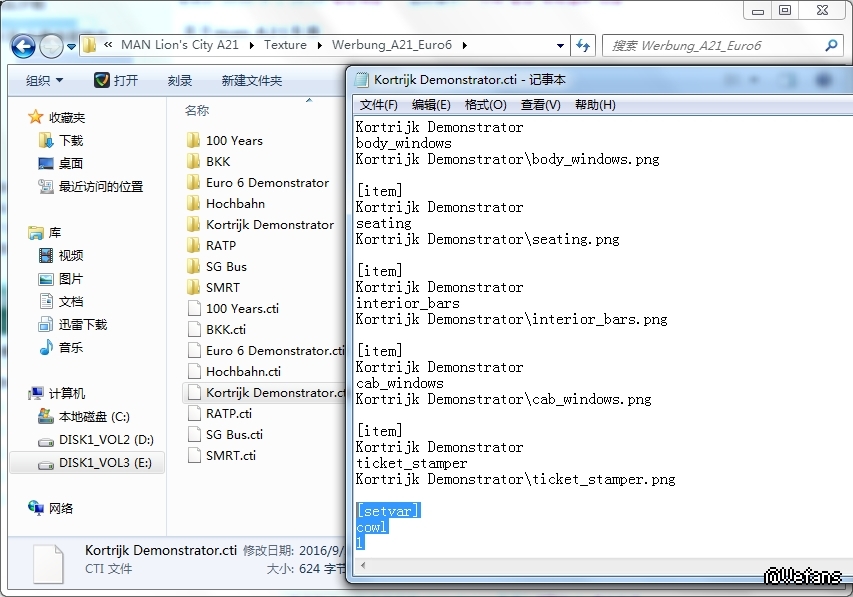Open the 帮助(H) menu in Notepad
Viewport: 853px width, 597px height.
tap(595, 104)
